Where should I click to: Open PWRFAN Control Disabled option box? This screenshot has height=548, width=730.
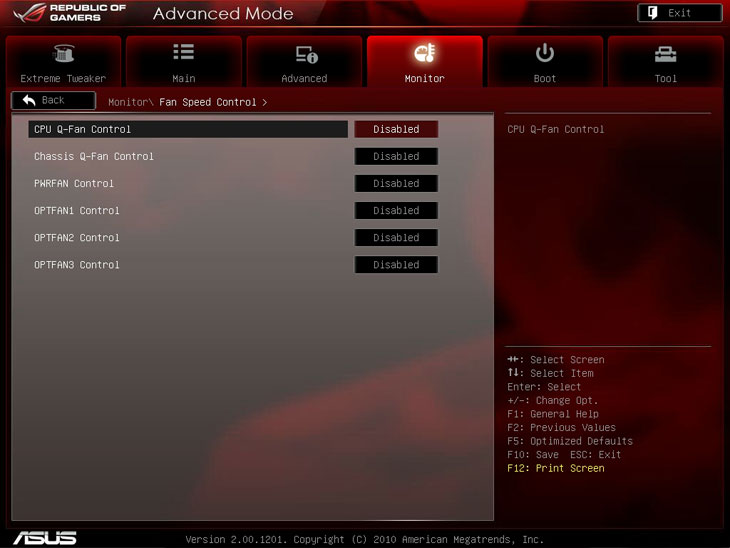(x=396, y=183)
